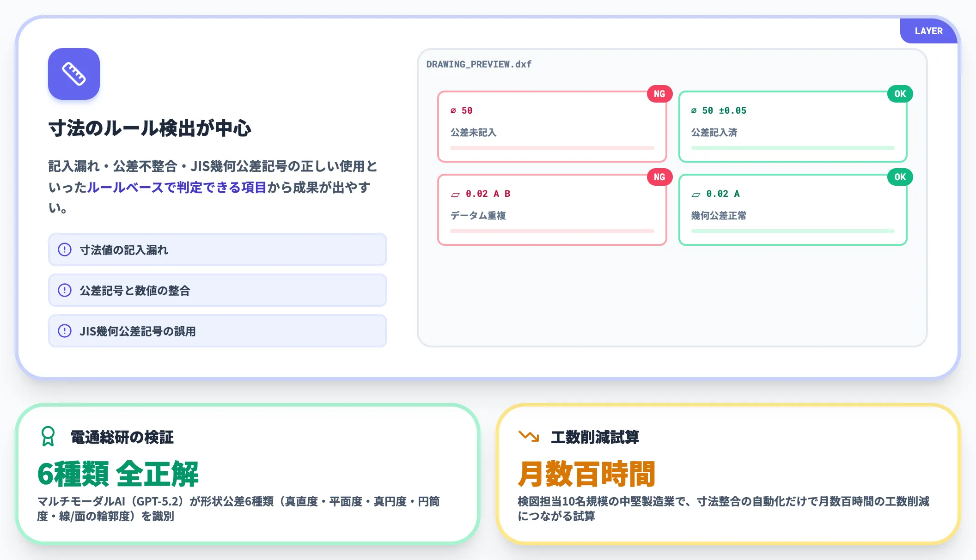Click the DRAWING_PREVIEW.dxf file label
This screenshot has width=976, height=560.
[x=479, y=64]
